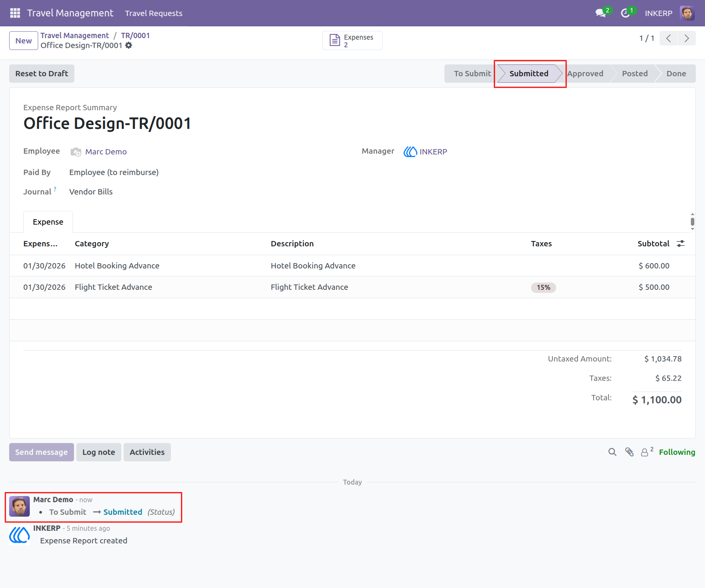Click Send message button

coord(42,452)
